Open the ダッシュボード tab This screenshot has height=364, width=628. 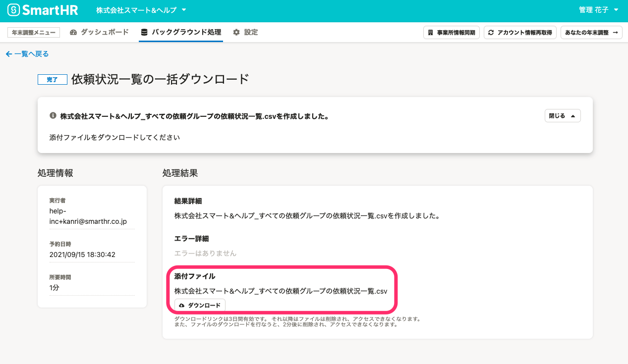tap(99, 32)
